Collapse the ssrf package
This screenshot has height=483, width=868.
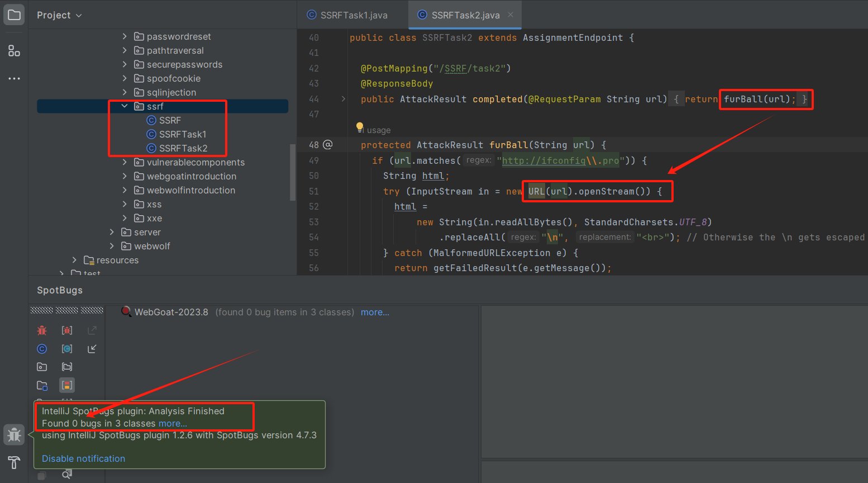(x=125, y=106)
